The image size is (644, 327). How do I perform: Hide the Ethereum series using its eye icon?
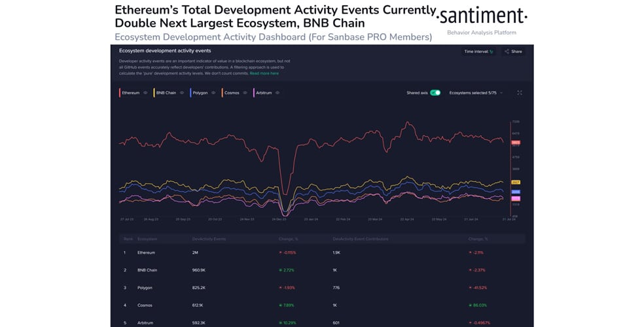pyautogui.click(x=145, y=93)
